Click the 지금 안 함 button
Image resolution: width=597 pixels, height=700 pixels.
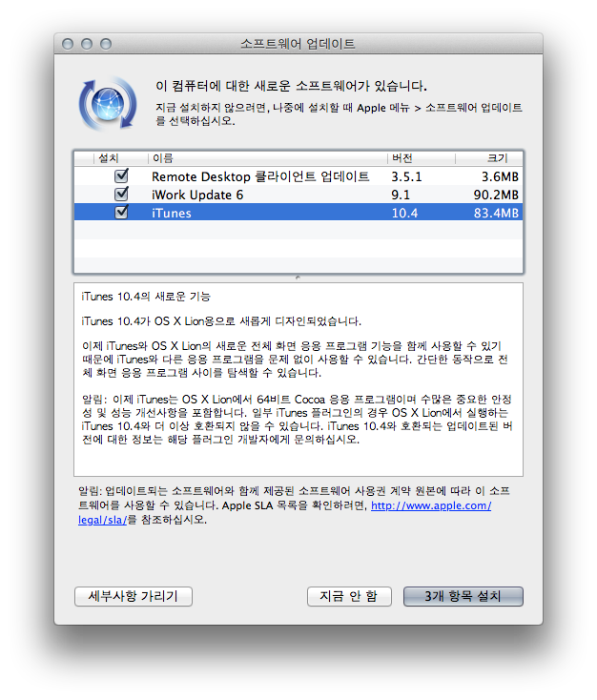coord(349,596)
